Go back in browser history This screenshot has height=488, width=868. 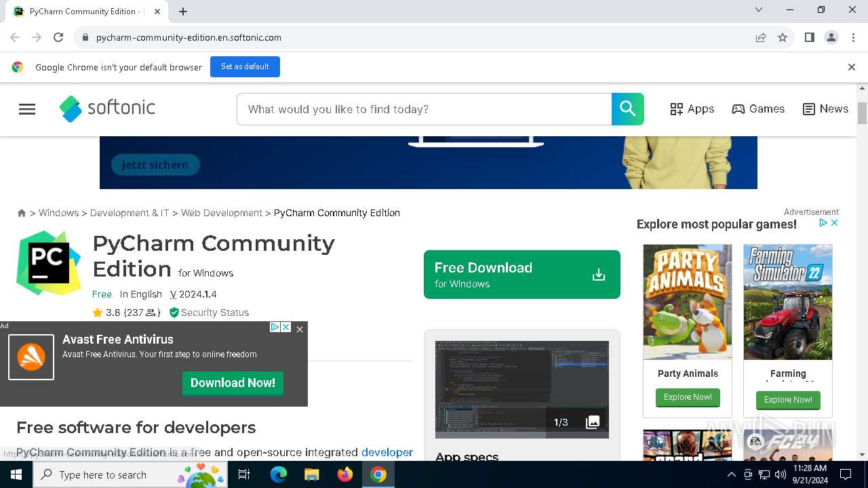pyautogui.click(x=15, y=37)
